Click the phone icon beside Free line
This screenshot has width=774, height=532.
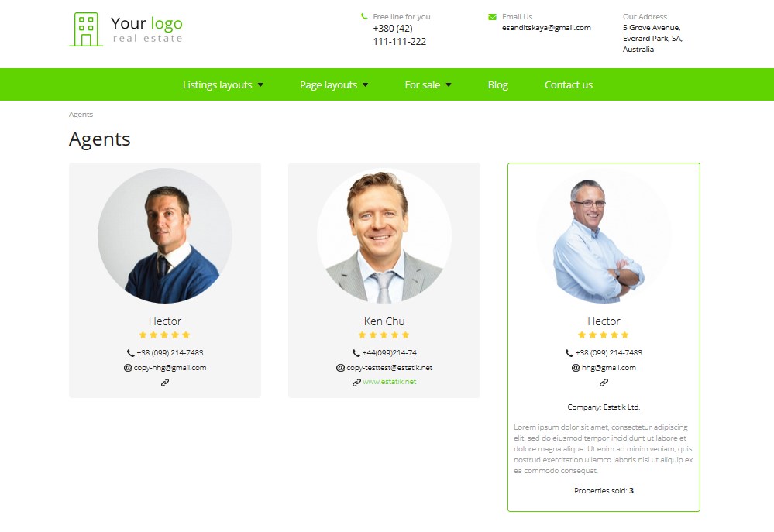tap(364, 17)
